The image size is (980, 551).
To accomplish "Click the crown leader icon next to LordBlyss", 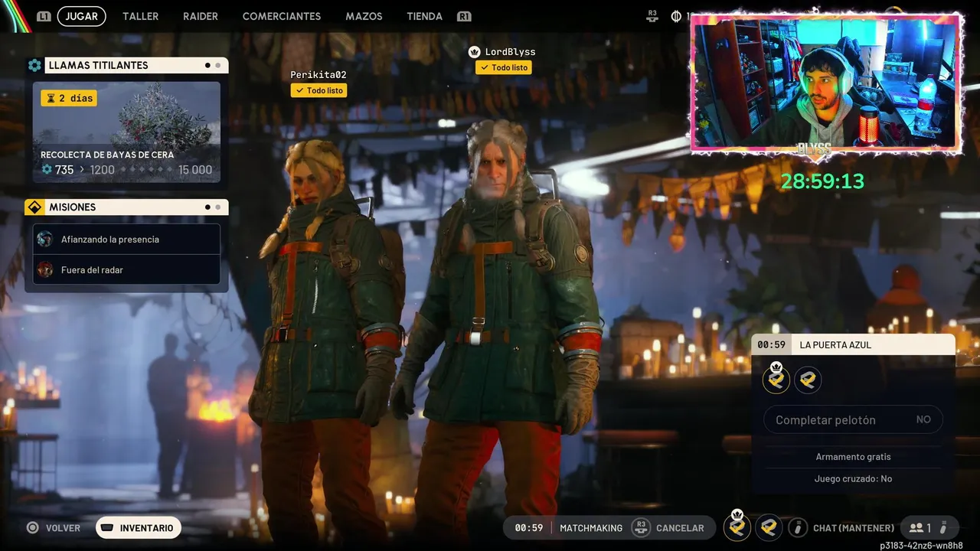I will 475,52.
